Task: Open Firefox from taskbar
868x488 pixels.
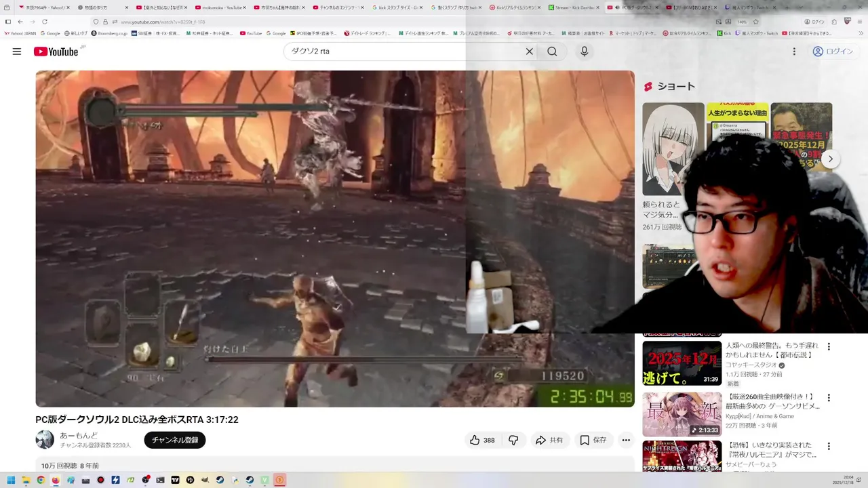Action: (56, 480)
